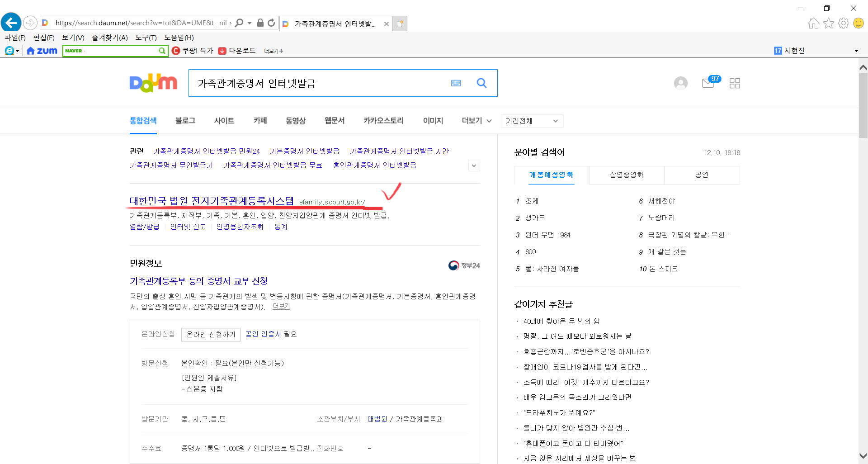Image resolution: width=868 pixels, height=464 pixels.
Task: Click recommended article 40대에 찾아온 두 번의 암
Action: pos(561,321)
